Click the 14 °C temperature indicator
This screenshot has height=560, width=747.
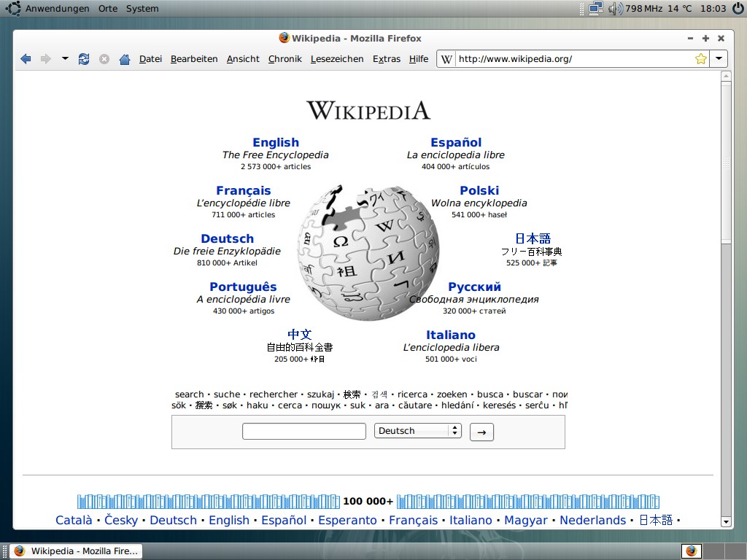679,9
